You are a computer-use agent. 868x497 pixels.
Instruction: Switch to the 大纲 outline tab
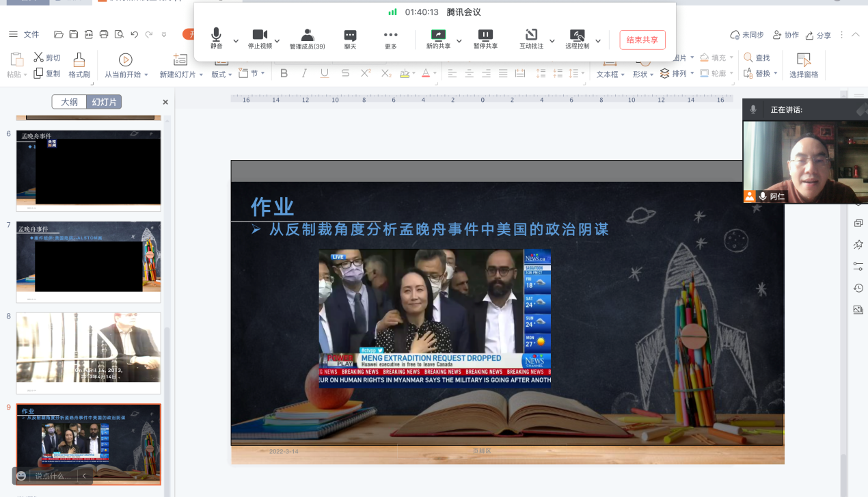tap(68, 101)
